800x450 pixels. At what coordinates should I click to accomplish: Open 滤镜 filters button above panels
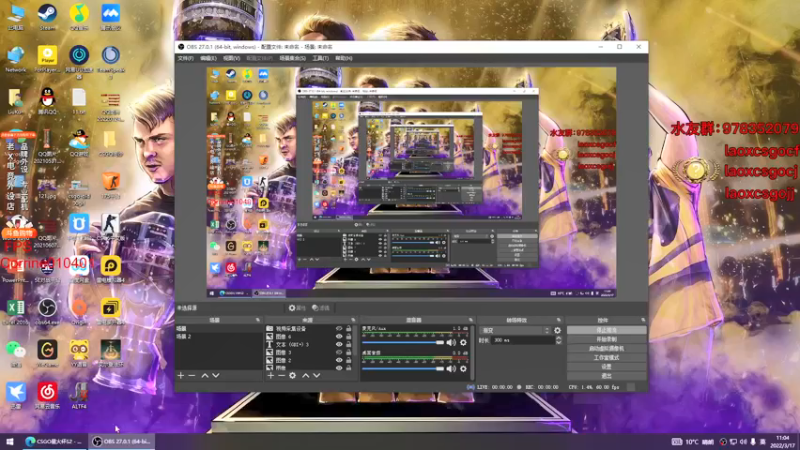(321, 308)
